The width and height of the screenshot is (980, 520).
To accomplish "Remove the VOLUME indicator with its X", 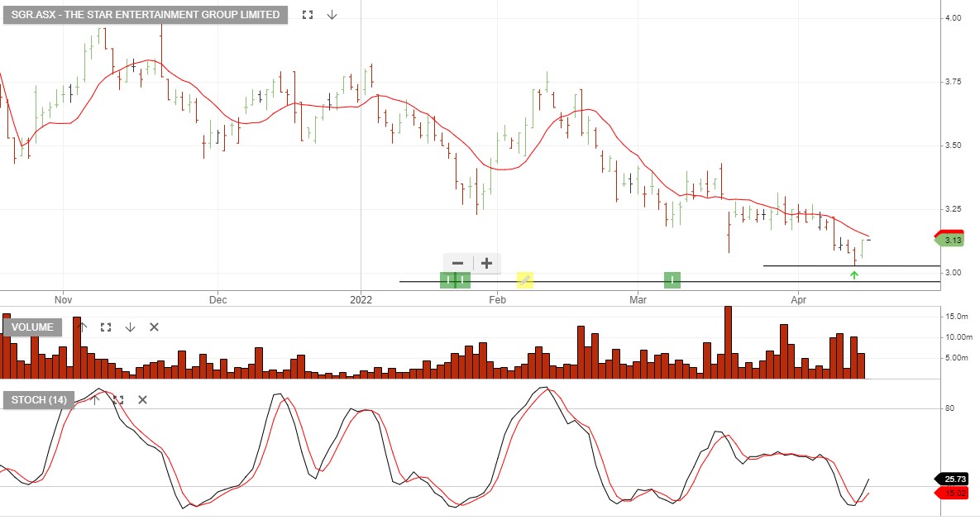I will (154, 327).
